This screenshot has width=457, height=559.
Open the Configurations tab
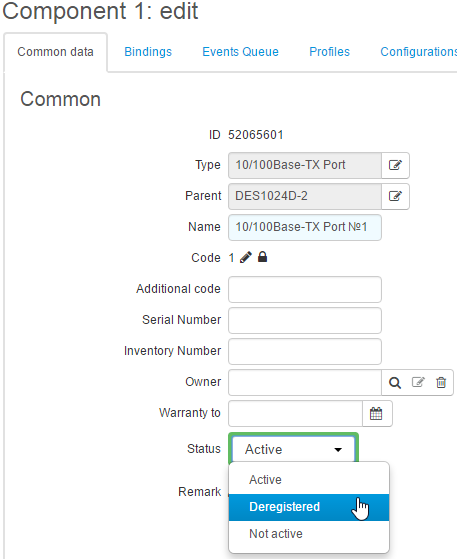click(418, 52)
